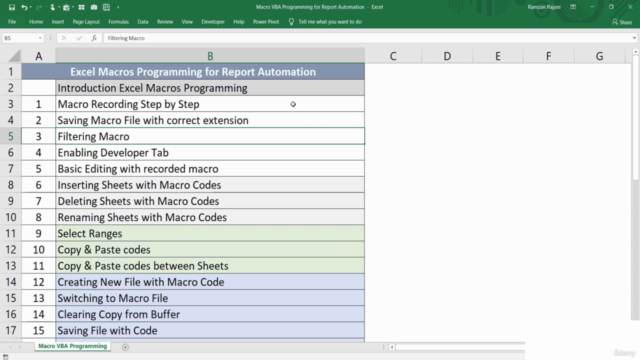The width and height of the screenshot is (640, 360).
Task: Select row 5 header
Action: tap(11, 136)
